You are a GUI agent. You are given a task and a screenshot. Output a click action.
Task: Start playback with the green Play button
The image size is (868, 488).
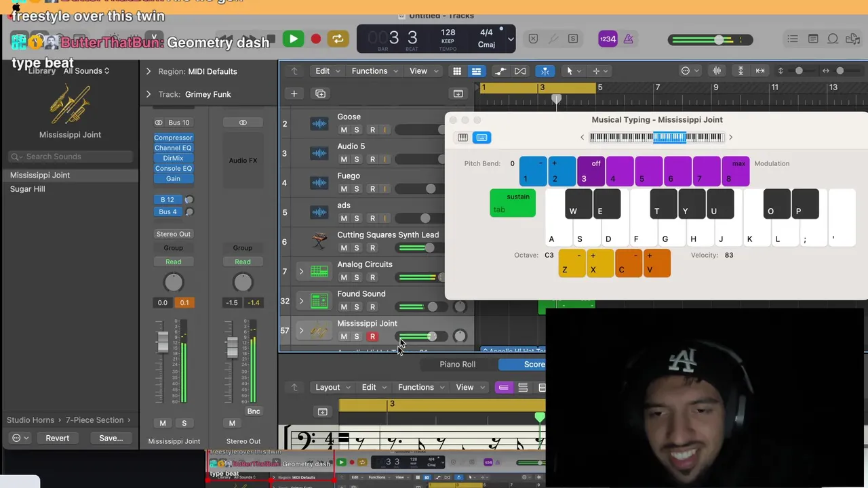[294, 39]
